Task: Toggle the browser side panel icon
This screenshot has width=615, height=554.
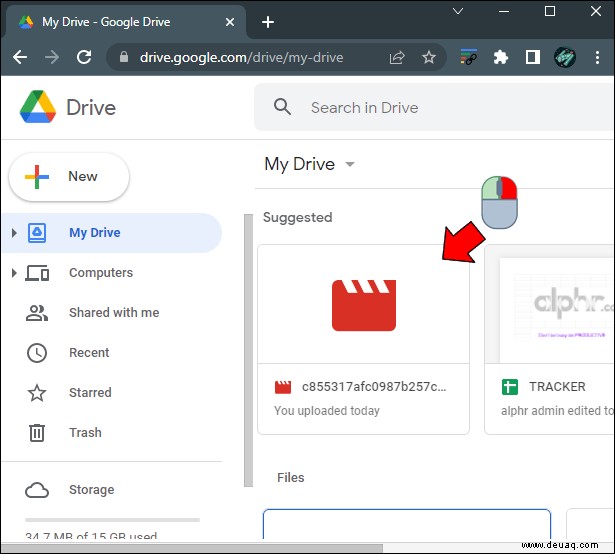Action: [x=533, y=57]
